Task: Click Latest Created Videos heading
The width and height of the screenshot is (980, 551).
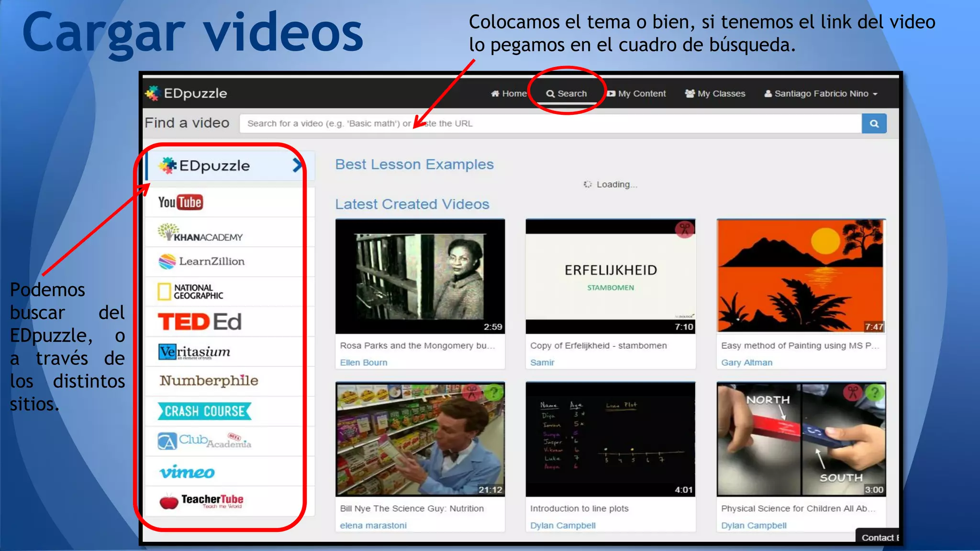Action: pyautogui.click(x=412, y=204)
